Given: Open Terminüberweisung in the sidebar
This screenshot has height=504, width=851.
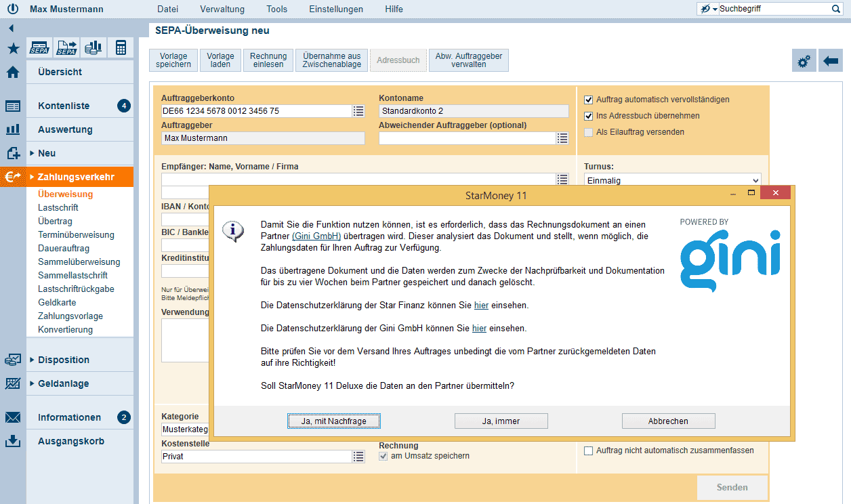Looking at the screenshot, I should coord(76,235).
